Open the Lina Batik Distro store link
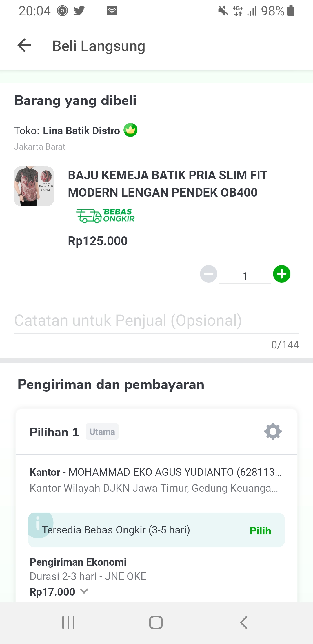Viewport: 313px width, 644px height. (x=81, y=131)
